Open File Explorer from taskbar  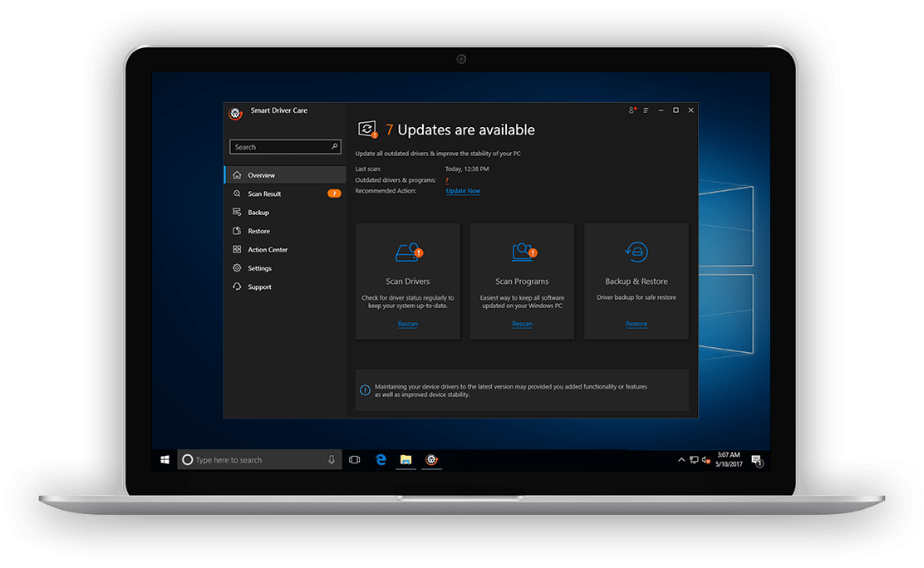[x=406, y=459]
